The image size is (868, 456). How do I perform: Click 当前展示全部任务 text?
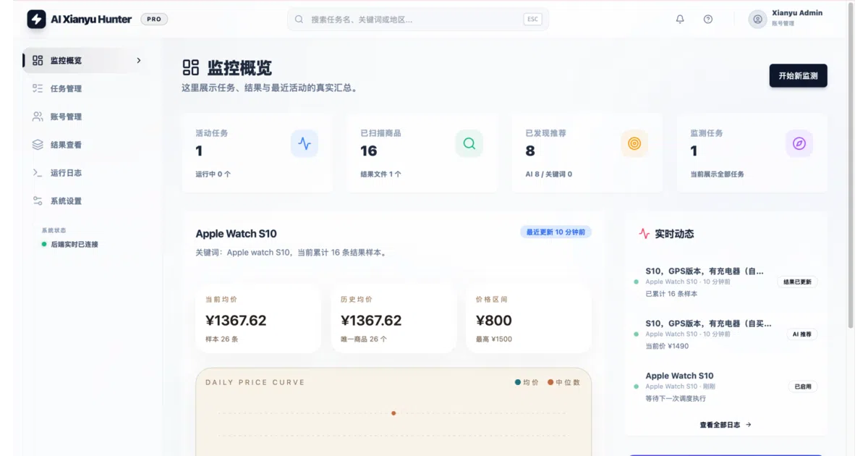[x=717, y=174]
